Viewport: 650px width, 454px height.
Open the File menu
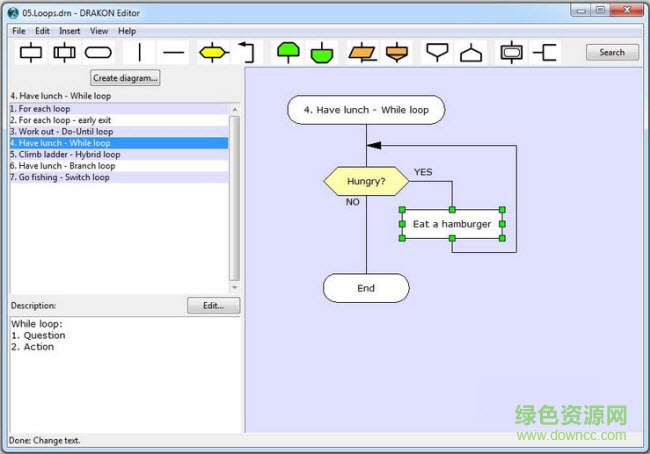(x=19, y=31)
